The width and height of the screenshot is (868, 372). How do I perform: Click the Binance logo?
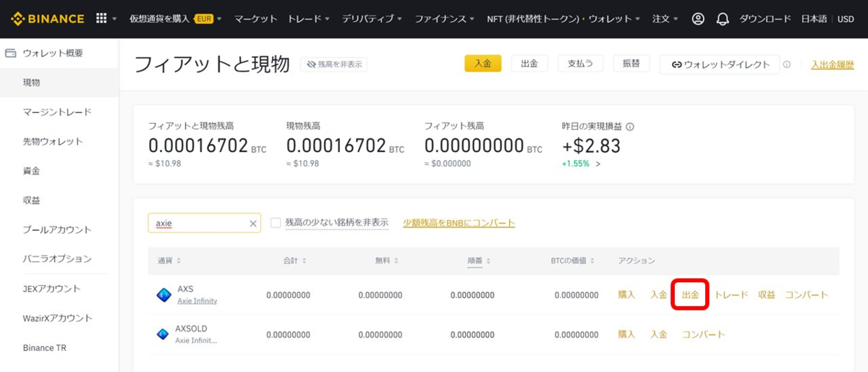(47, 19)
